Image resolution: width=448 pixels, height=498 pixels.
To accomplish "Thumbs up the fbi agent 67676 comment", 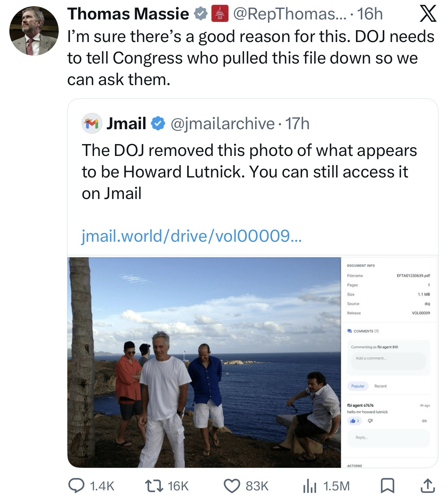I will [x=353, y=421].
